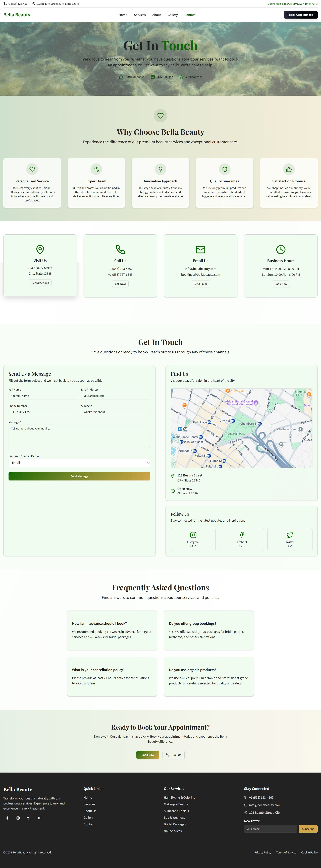Open Nail Services footer link
Image resolution: width=321 pixels, height=868 pixels.
173,831
